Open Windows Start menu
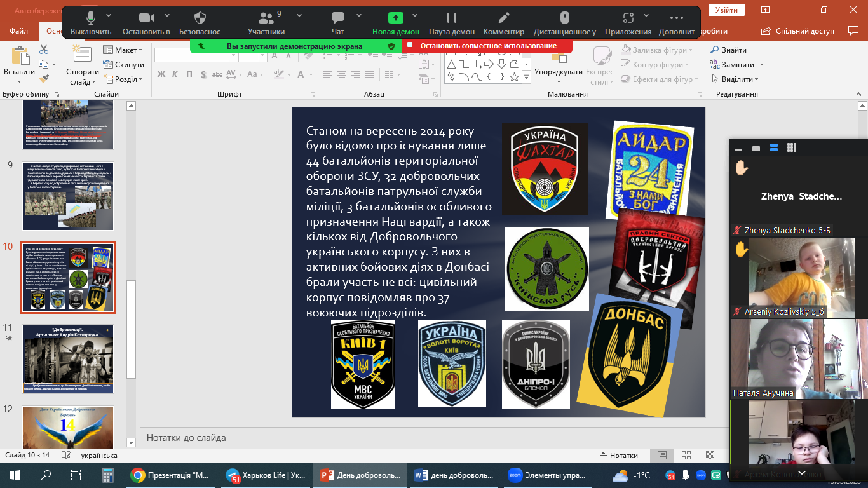Image resolution: width=868 pixels, height=488 pixels. tap(15, 475)
